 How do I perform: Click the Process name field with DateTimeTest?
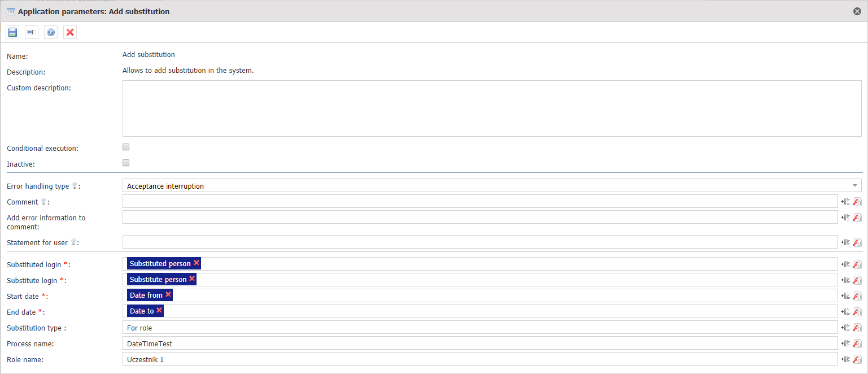point(480,343)
